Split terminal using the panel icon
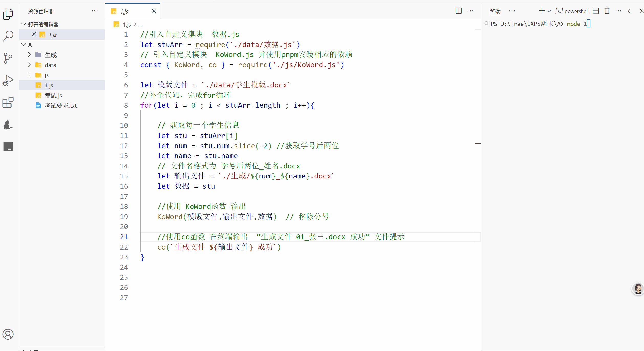The image size is (644, 351). coord(596,11)
